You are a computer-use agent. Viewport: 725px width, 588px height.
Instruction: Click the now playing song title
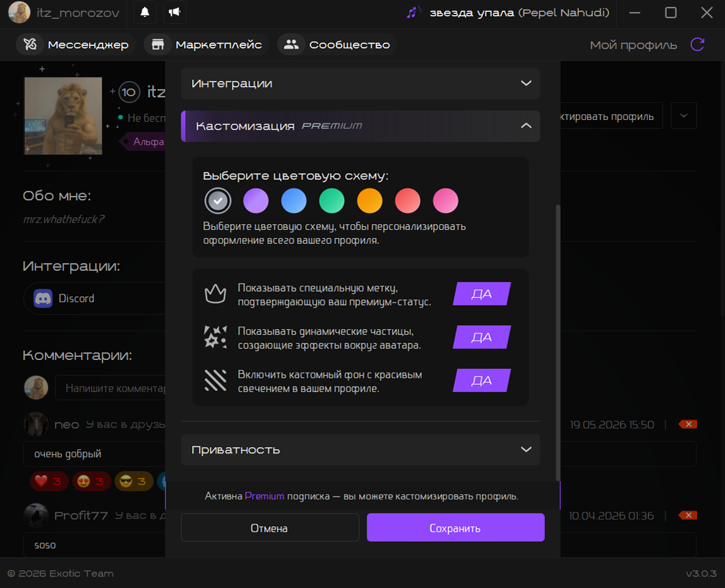(x=519, y=13)
